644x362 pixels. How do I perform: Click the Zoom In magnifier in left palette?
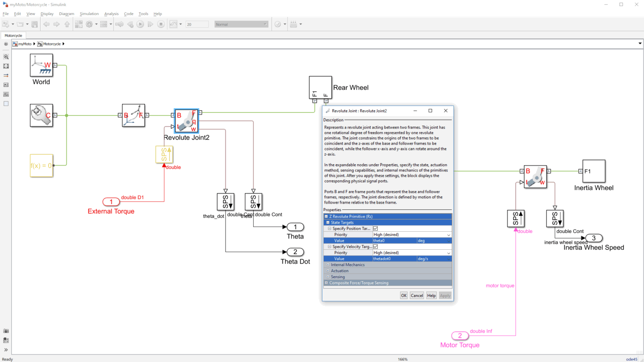pyautogui.click(x=6, y=57)
